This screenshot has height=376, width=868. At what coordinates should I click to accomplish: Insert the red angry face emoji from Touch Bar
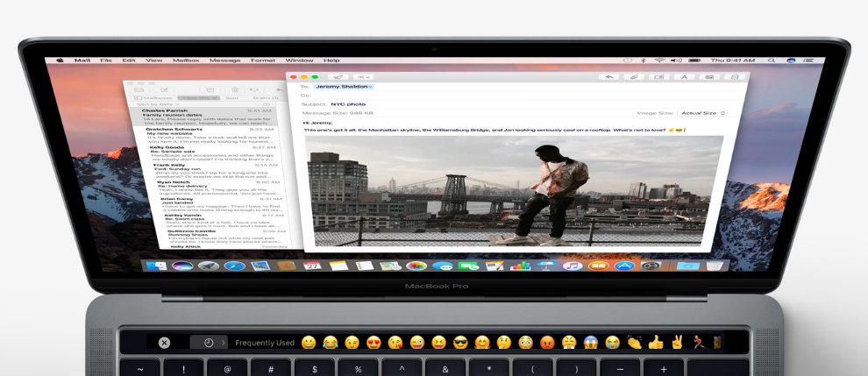[547, 342]
